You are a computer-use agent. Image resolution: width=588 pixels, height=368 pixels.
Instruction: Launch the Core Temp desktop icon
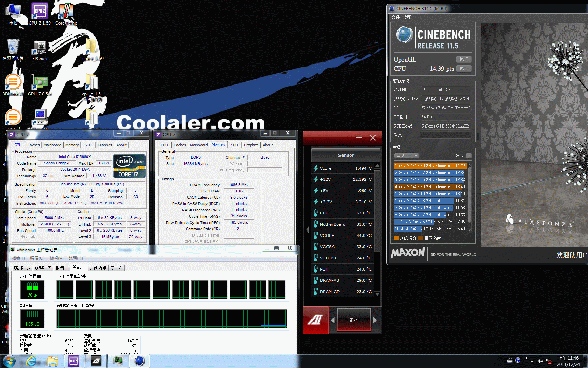click(66, 14)
